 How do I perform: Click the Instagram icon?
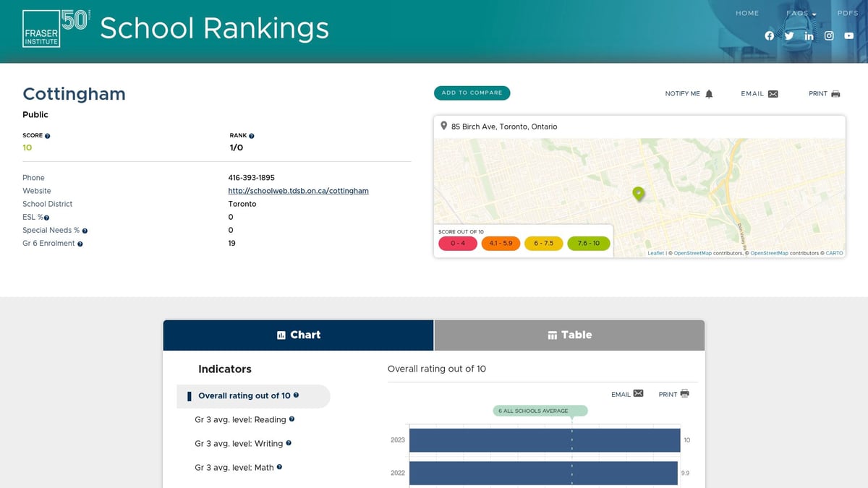[x=828, y=35]
